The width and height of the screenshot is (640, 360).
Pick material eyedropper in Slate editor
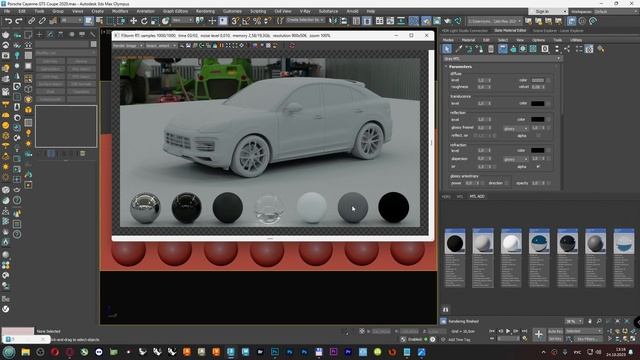point(459,49)
